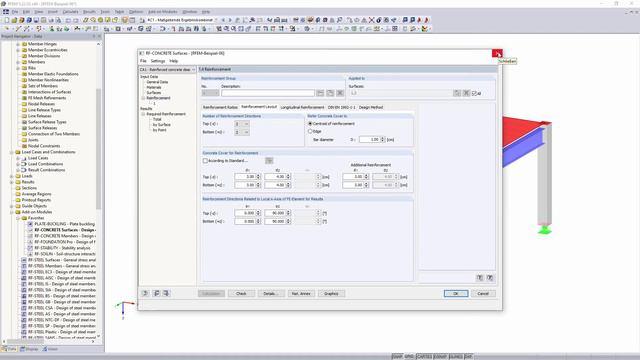Click the New file icon in the RFEM toolbar

(7, 20)
